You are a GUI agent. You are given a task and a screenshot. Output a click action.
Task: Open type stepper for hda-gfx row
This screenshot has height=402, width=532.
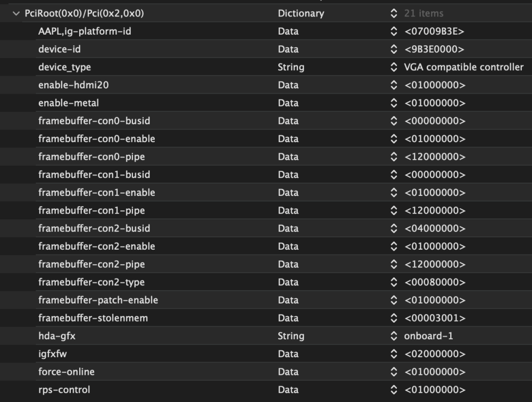[394, 336]
